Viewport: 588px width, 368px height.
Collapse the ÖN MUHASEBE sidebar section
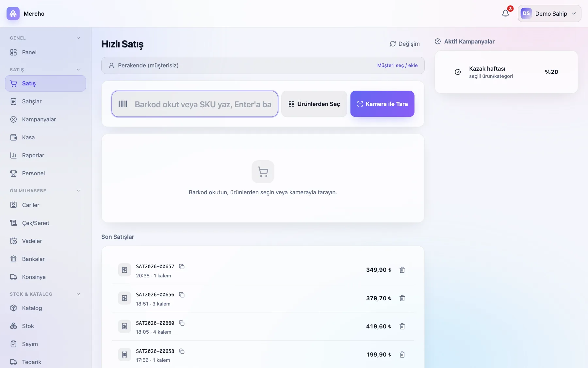coord(78,191)
